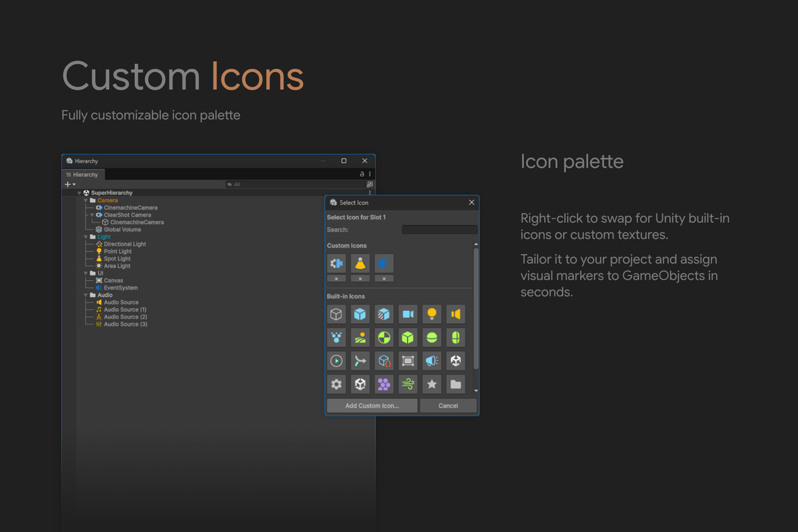Choose the green wind built-in icon
The image size is (798, 532).
click(408, 384)
